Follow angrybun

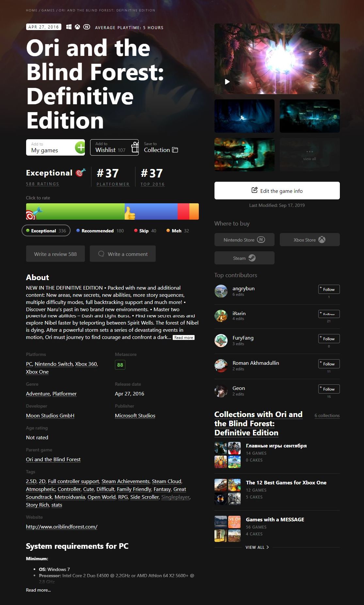click(x=329, y=289)
